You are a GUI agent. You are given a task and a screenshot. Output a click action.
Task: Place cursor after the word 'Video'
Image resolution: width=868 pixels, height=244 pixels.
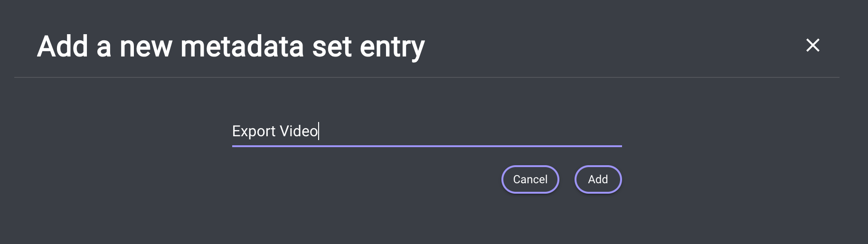pyautogui.click(x=319, y=131)
